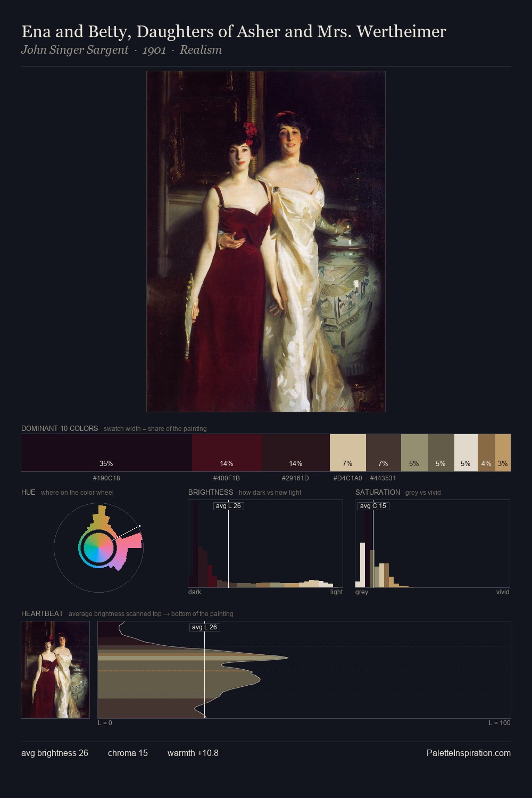Click the '#190C18' hex code label
The width and height of the screenshot is (532, 798).
coord(106,478)
